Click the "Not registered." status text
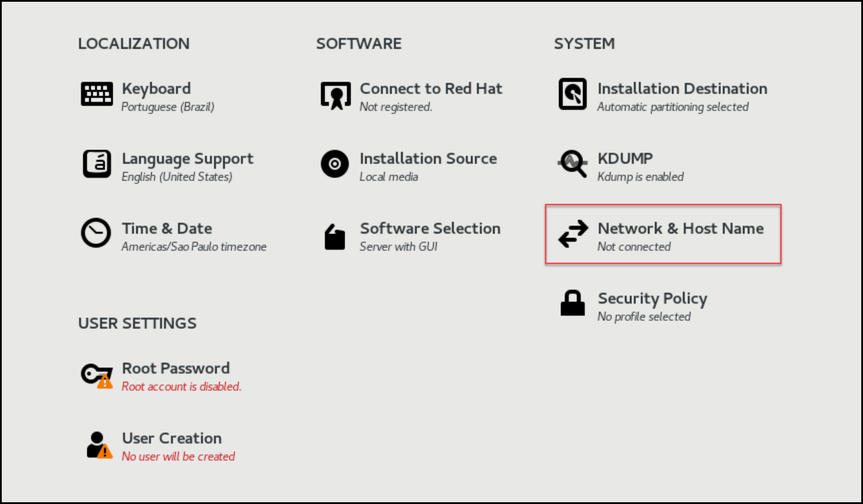 pos(395,107)
